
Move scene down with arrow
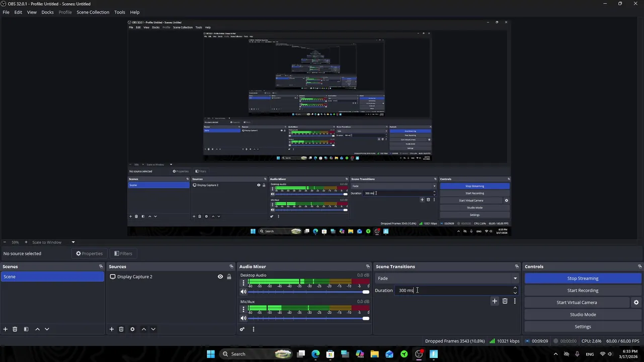click(x=47, y=329)
